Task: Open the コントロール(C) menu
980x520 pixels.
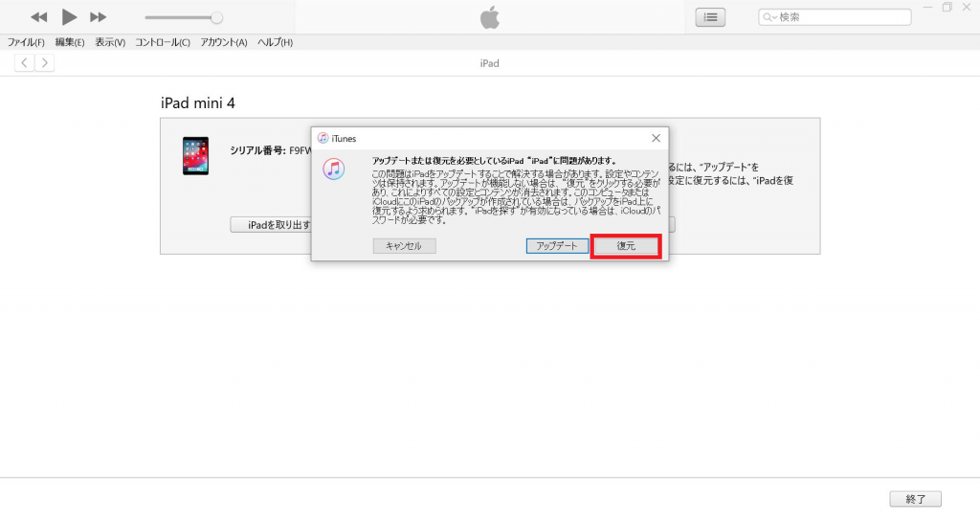Action: click(x=163, y=42)
